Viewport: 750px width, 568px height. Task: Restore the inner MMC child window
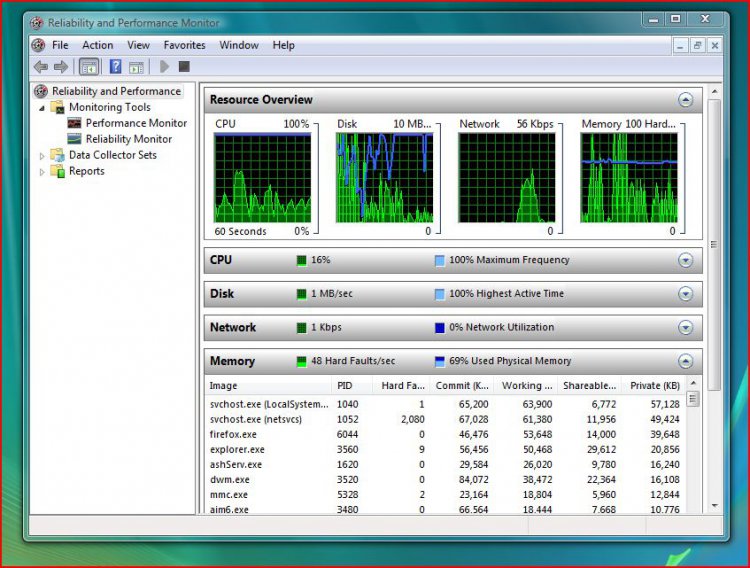[697, 45]
